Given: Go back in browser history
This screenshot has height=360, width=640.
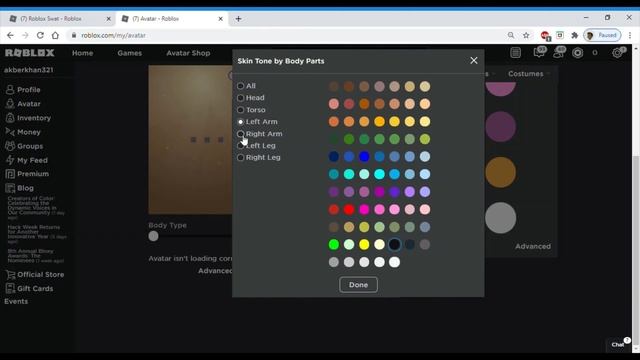Looking at the screenshot, I should 10,36.
